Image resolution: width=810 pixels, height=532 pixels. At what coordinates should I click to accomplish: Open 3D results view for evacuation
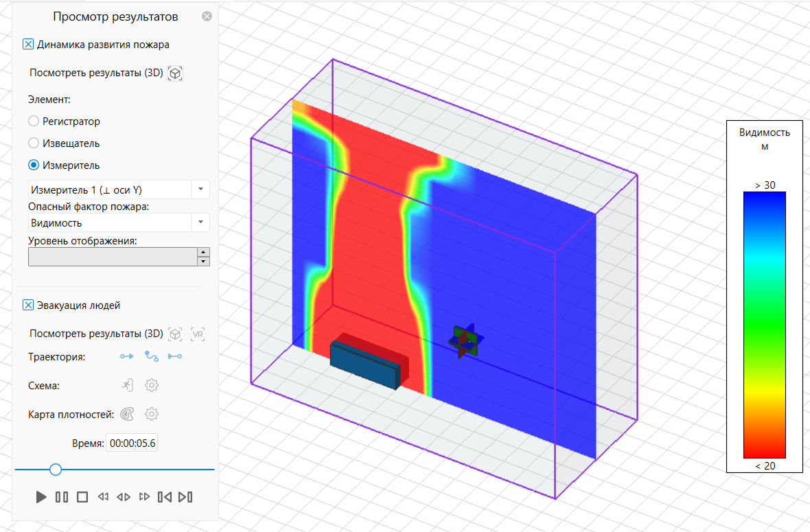point(175,334)
